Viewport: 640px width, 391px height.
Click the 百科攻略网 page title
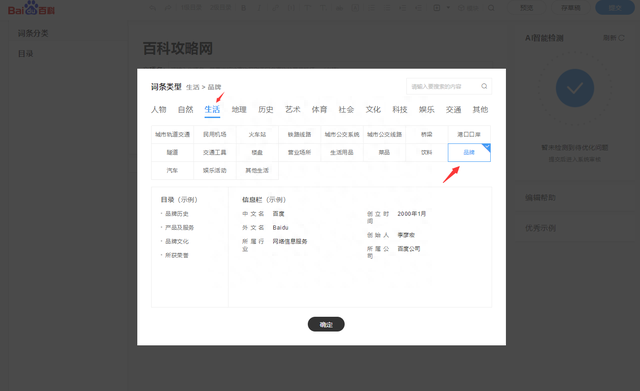[x=178, y=49]
